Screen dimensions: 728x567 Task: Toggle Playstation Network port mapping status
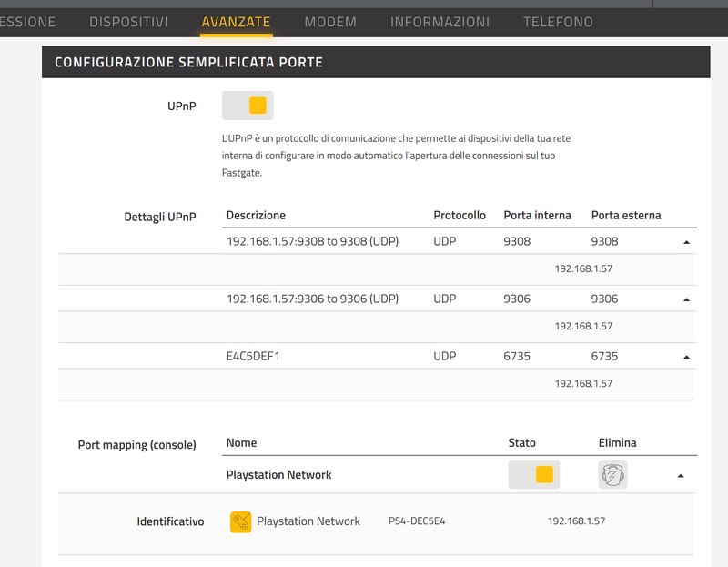[x=533, y=474]
